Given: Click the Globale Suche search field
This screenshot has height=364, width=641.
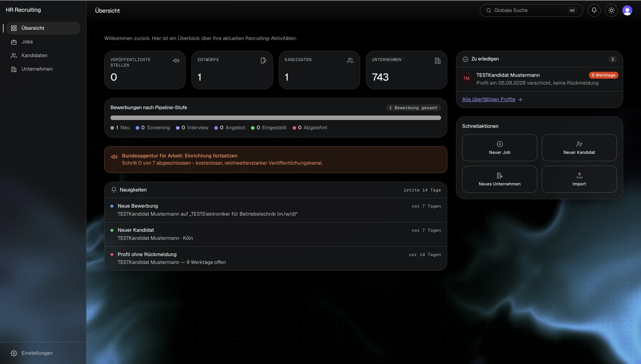Looking at the screenshot, I should coord(531,10).
